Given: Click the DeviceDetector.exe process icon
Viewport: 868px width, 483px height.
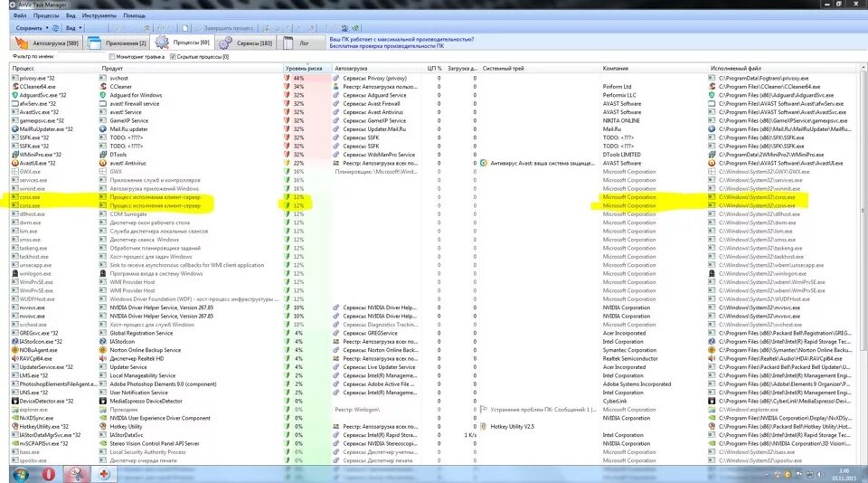Looking at the screenshot, I should click(x=15, y=401).
